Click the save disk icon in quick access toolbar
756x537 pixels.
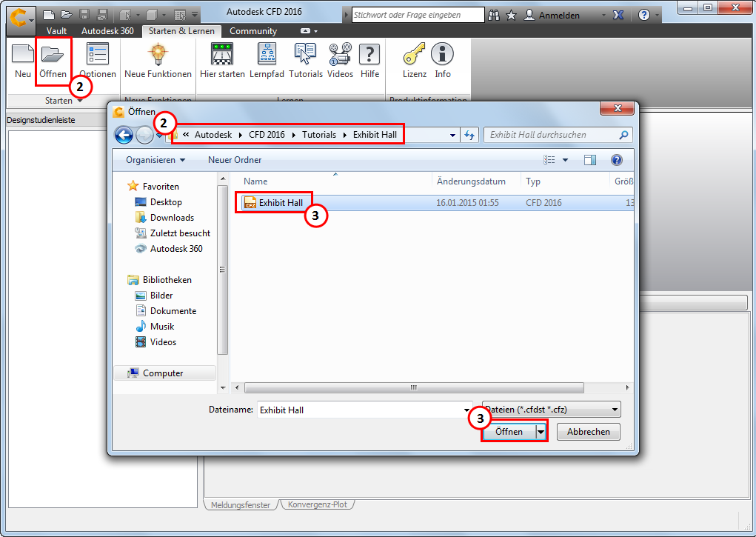84,15
